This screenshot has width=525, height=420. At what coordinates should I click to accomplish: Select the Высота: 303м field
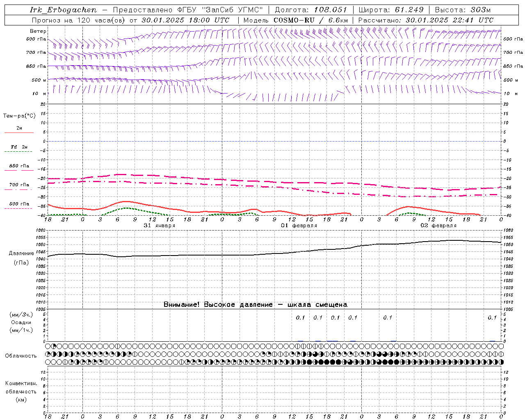tap(463, 10)
